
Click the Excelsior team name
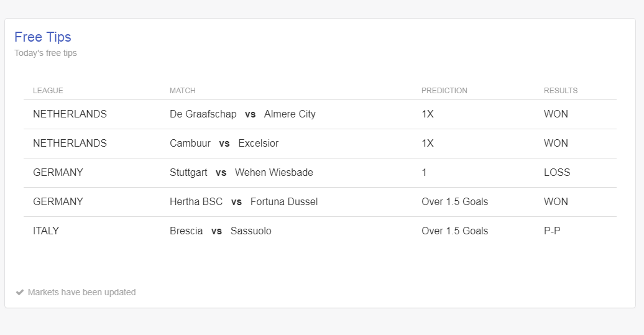259,144
